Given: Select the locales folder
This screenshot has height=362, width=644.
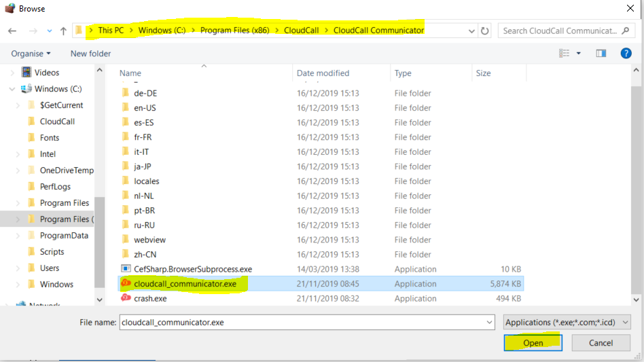Looking at the screenshot, I should [x=146, y=181].
